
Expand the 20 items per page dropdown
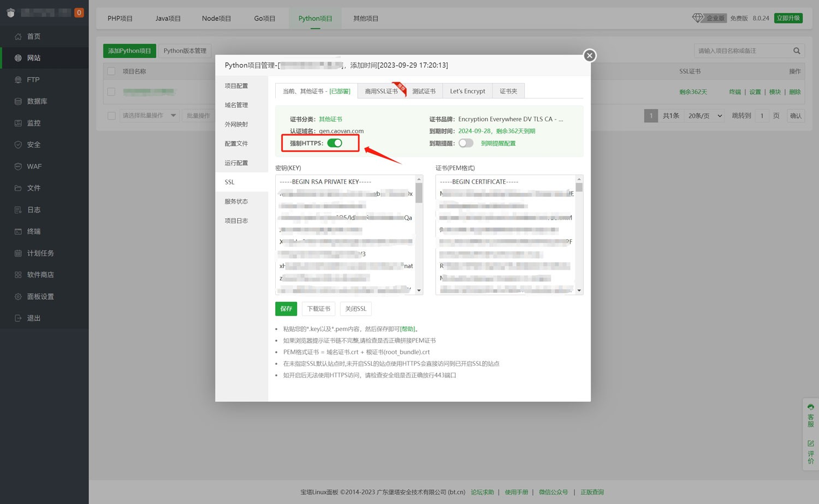click(705, 116)
